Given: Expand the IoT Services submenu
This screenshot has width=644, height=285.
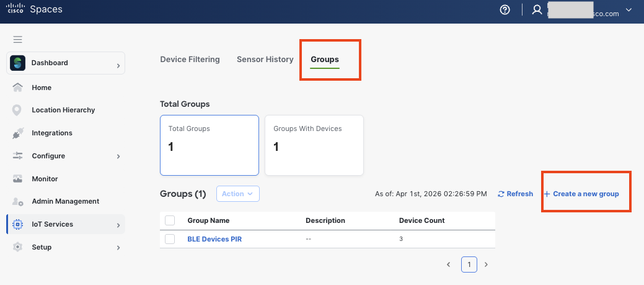Looking at the screenshot, I should point(118,225).
